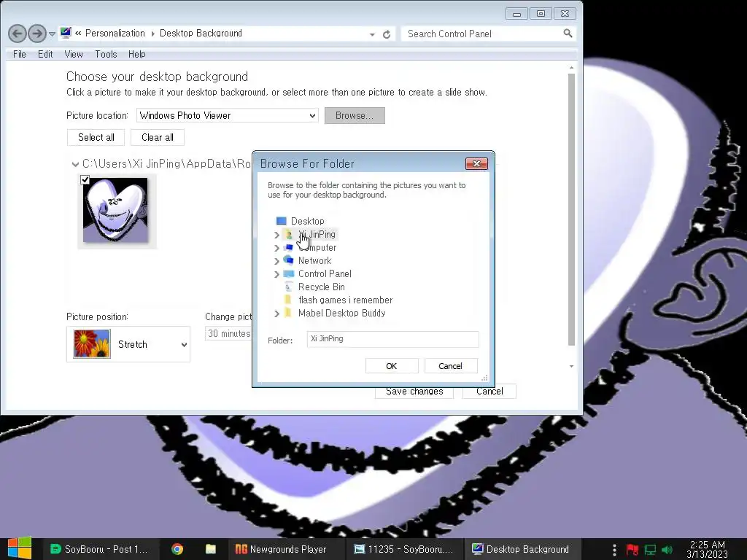
Task: Click the Browse... button
Action: click(x=355, y=116)
